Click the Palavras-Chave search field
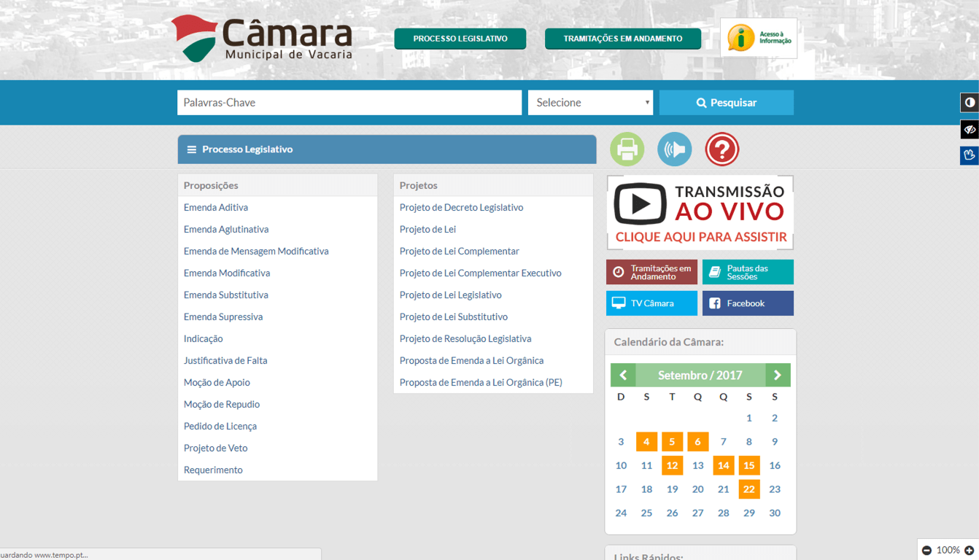The width and height of the screenshot is (979, 560). coord(349,103)
